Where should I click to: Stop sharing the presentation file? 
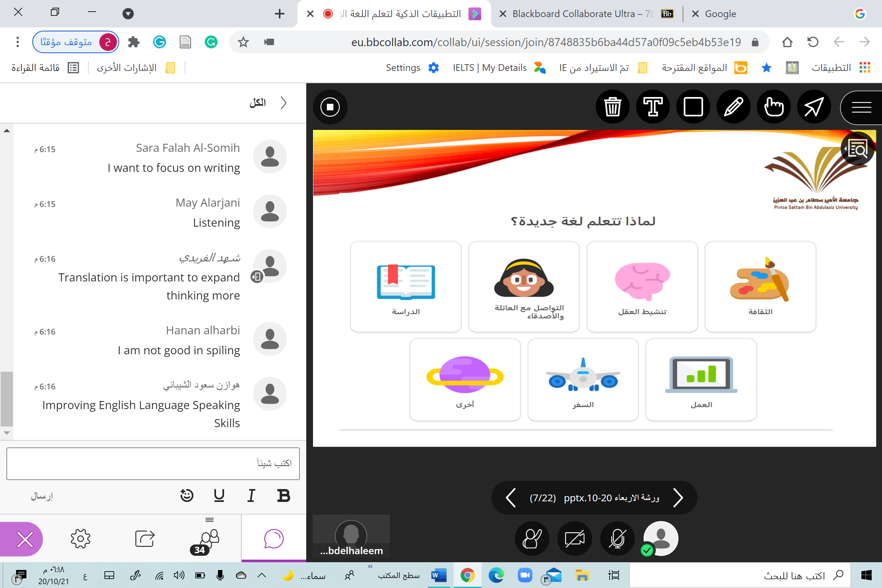pyautogui.click(x=330, y=107)
